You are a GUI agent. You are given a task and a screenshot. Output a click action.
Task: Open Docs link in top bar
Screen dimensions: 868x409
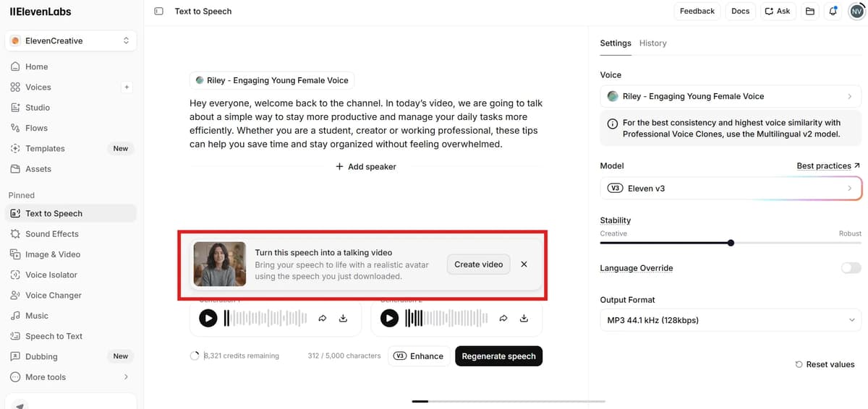(x=741, y=12)
